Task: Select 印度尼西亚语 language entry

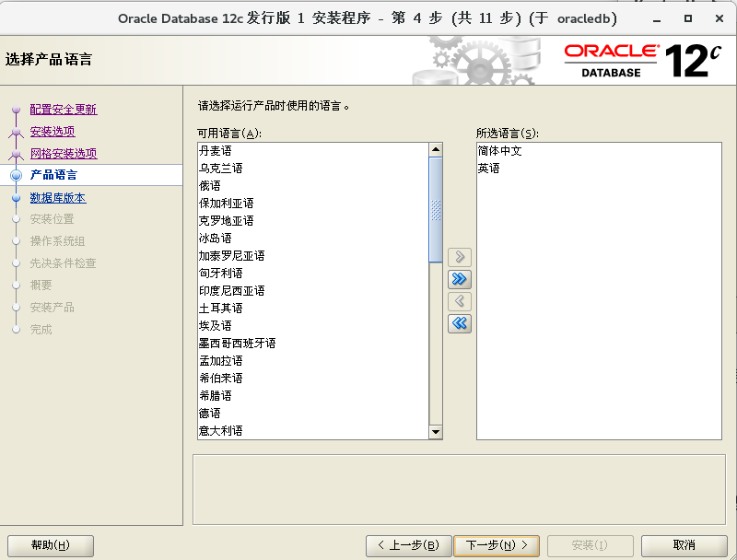Action: point(313,291)
